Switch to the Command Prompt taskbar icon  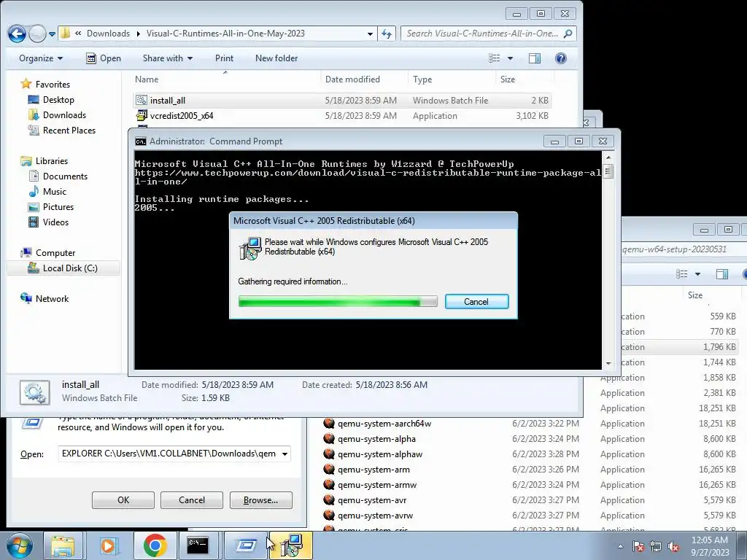click(x=197, y=545)
